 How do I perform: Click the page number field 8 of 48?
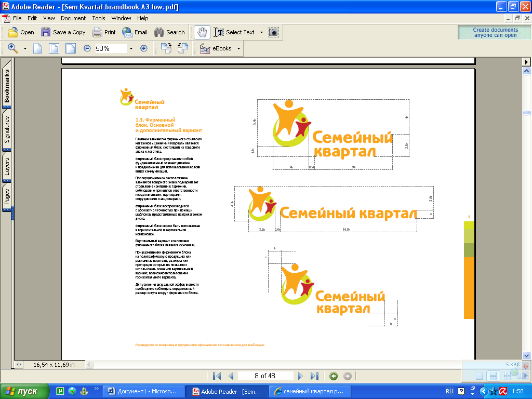[x=265, y=376]
